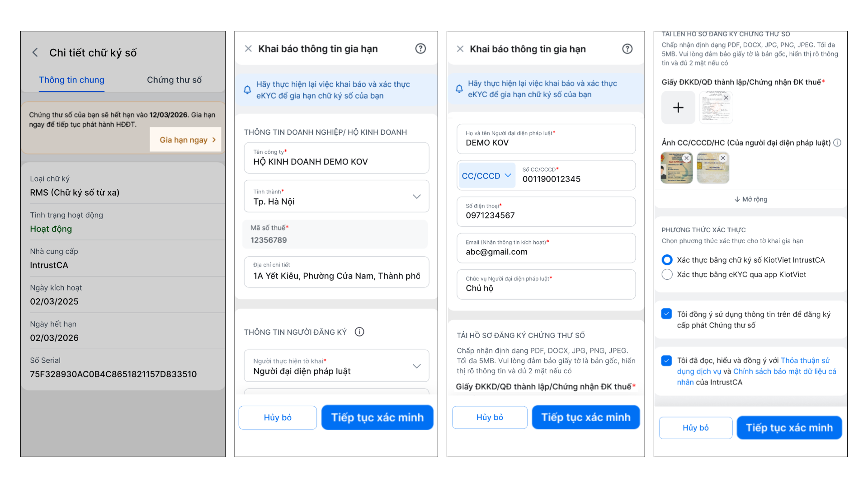Uncheck agreement to use information for registration
This screenshot has width=868, height=488.
pyautogui.click(x=666, y=314)
